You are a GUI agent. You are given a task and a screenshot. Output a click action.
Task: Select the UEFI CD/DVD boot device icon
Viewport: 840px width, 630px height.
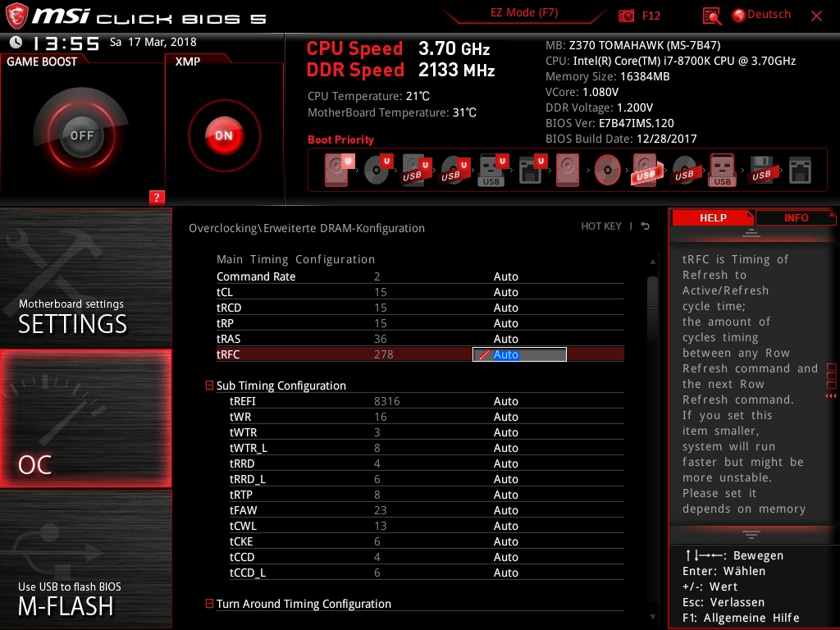pyautogui.click(x=378, y=171)
